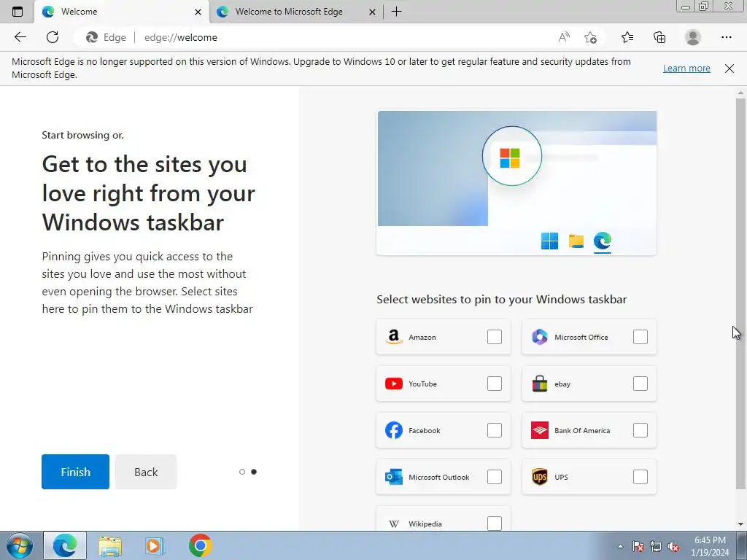This screenshot has height=560, width=747.
Task: Open a new tab with plus icon
Action: coord(396,12)
